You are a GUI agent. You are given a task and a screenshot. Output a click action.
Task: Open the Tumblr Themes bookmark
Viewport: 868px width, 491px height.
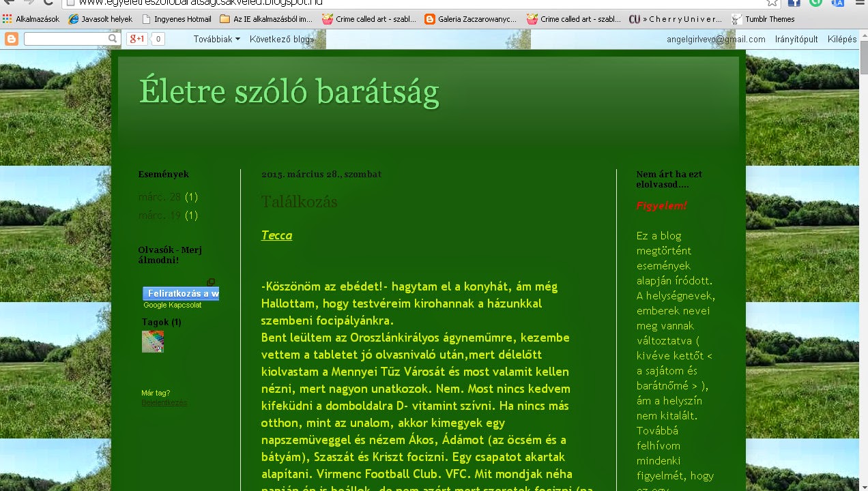[x=764, y=19]
